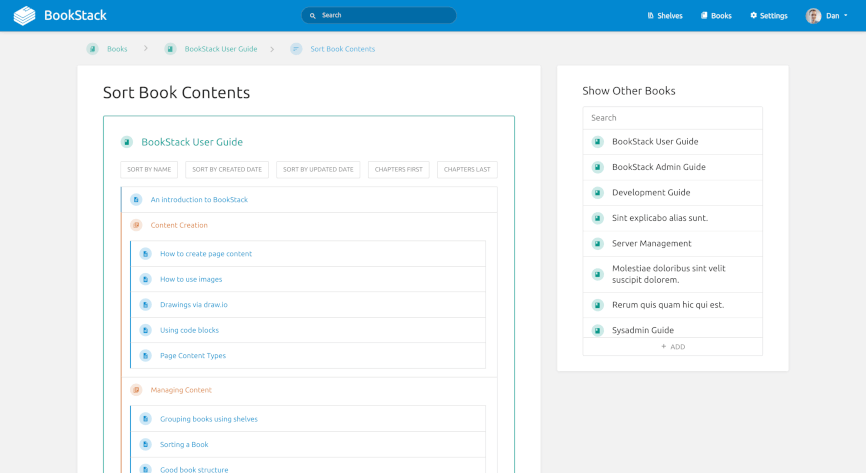This screenshot has width=866, height=473.
Task: Select the Grouping books using shelves row
Action: 308,419
